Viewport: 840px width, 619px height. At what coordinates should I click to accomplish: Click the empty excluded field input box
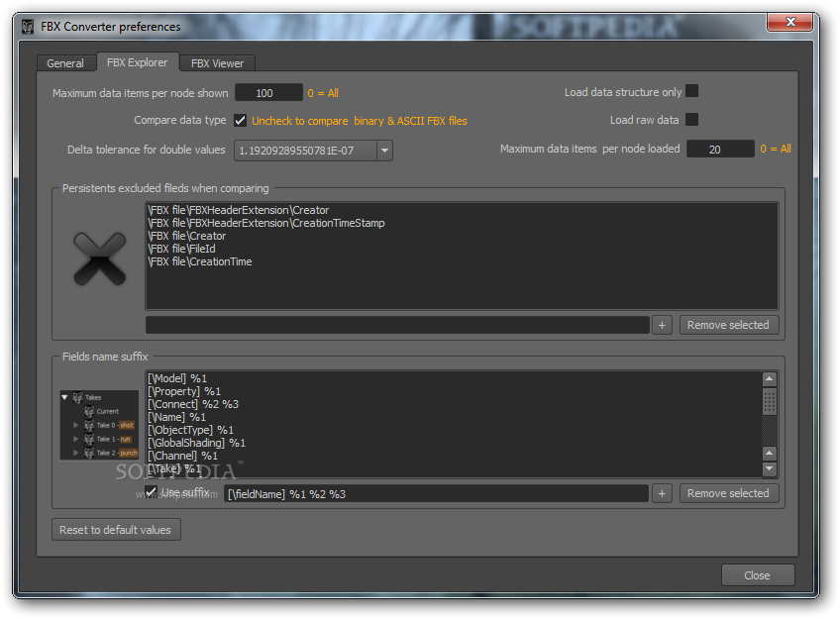[x=397, y=325]
